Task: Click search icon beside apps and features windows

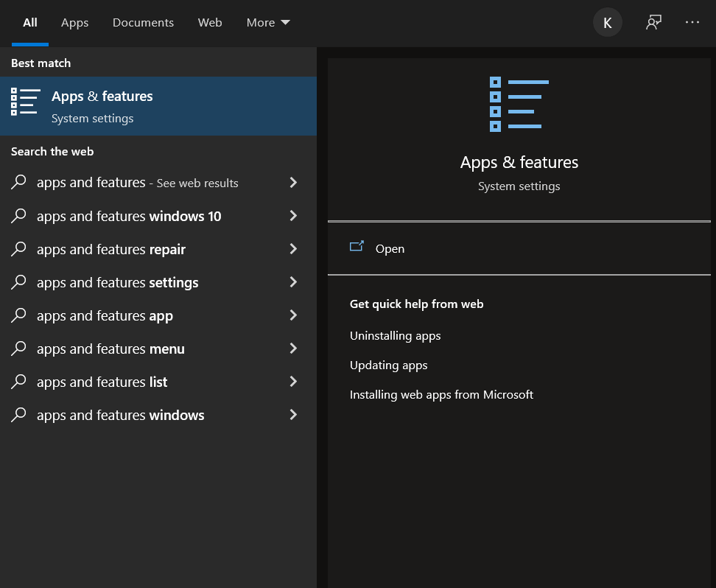Action: (18, 415)
